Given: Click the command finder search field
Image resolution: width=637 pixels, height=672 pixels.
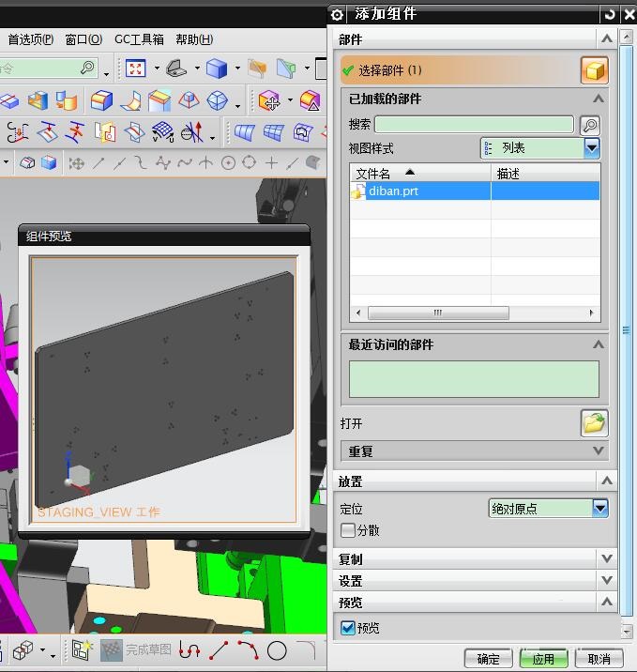Looking at the screenshot, I should pos(49,69).
